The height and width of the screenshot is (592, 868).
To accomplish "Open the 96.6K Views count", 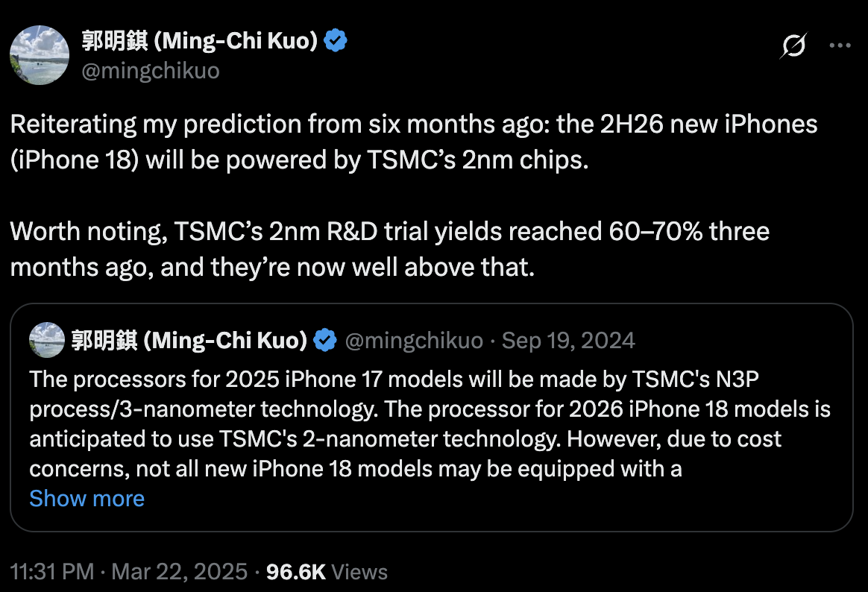I will coord(327,572).
